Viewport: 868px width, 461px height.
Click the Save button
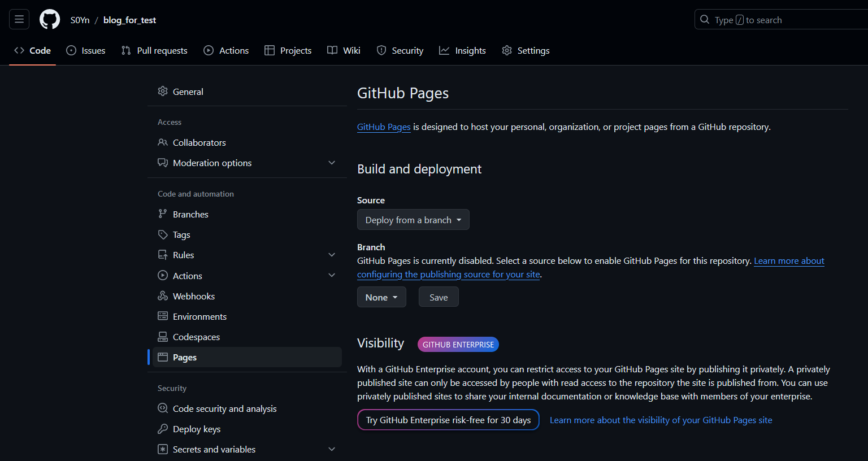coord(439,297)
